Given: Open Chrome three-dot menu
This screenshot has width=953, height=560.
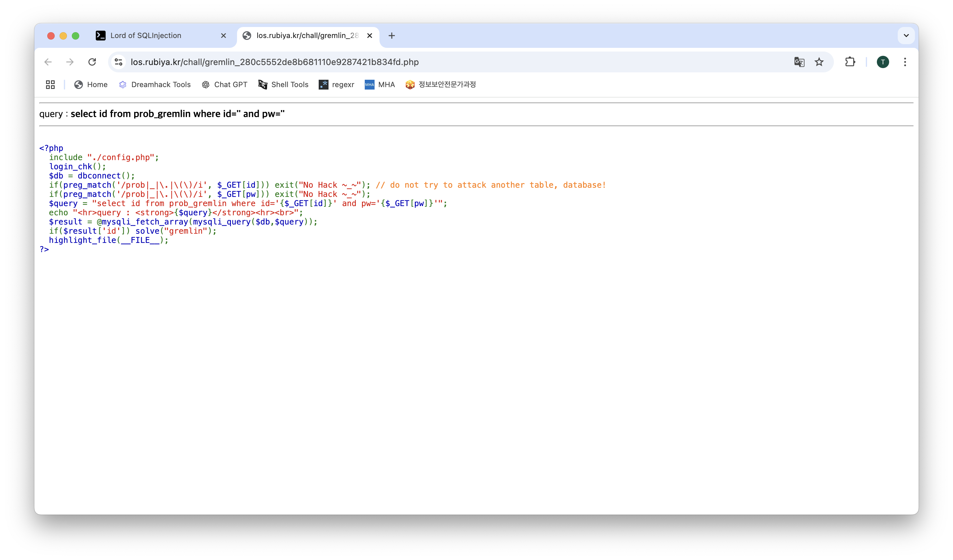Looking at the screenshot, I should (x=905, y=62).
